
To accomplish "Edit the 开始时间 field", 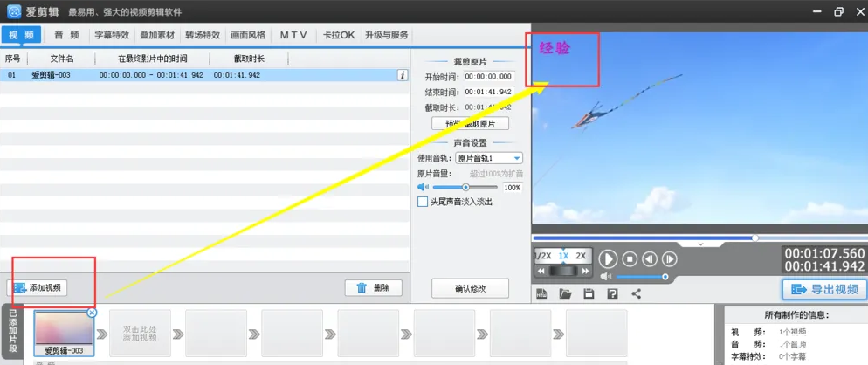I will (489, 77).
